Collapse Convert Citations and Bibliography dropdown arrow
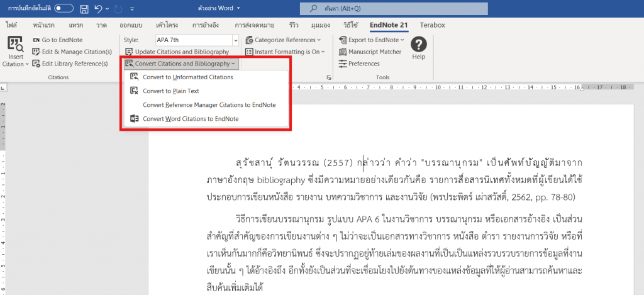Image resolution: width=644 pixels, height=295 pixels. pyautogui.click(x=233, y=64)
